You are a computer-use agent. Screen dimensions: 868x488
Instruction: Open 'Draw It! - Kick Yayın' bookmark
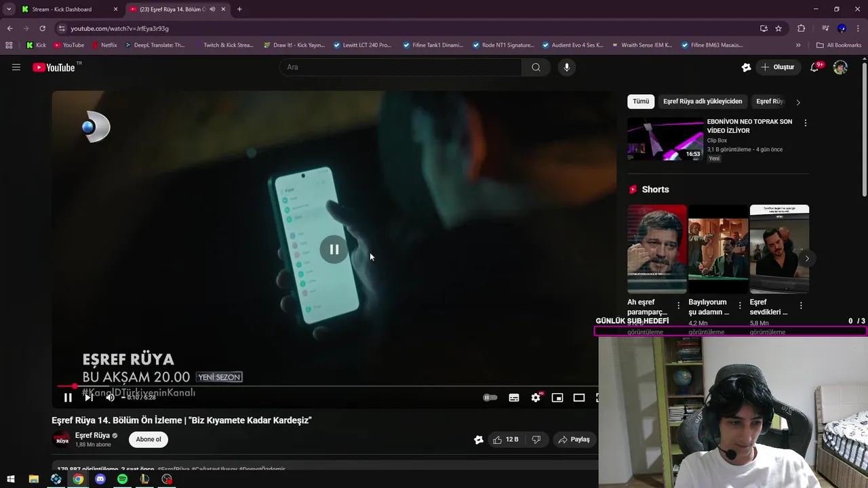(x=294, y=45)
